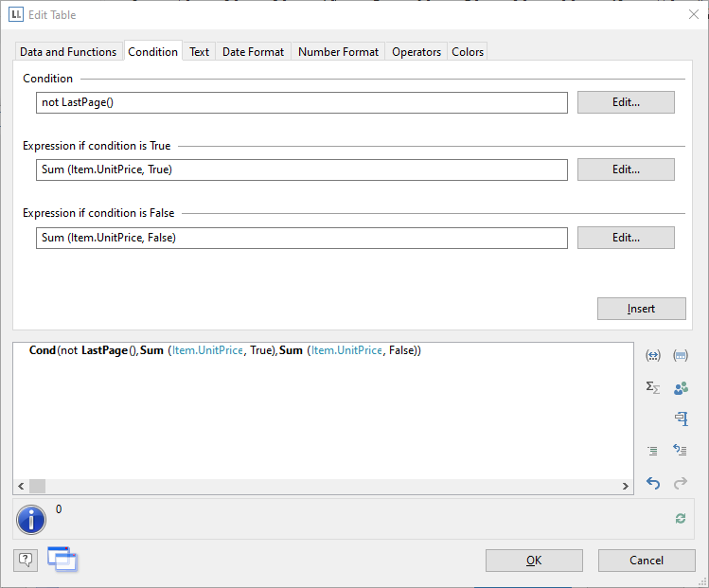Click the indent lines icon

pyautogui.click(x=652, y=451)
